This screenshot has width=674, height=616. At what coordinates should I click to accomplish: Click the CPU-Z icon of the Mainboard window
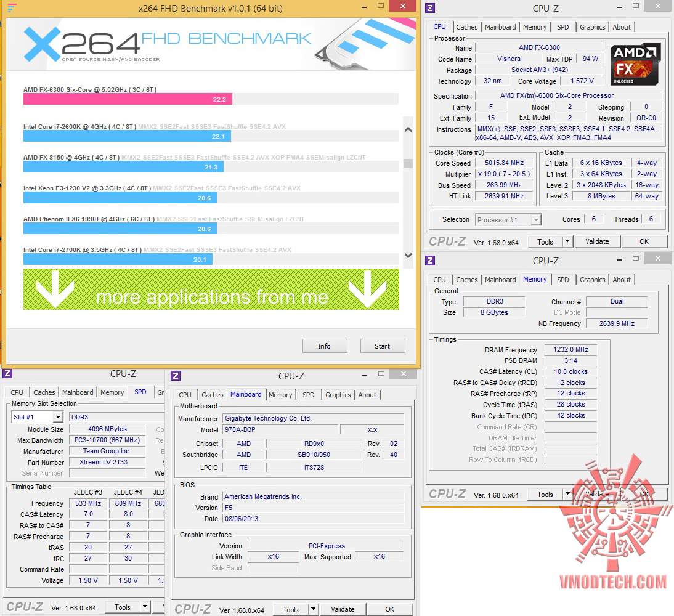(x=176, y=376)
